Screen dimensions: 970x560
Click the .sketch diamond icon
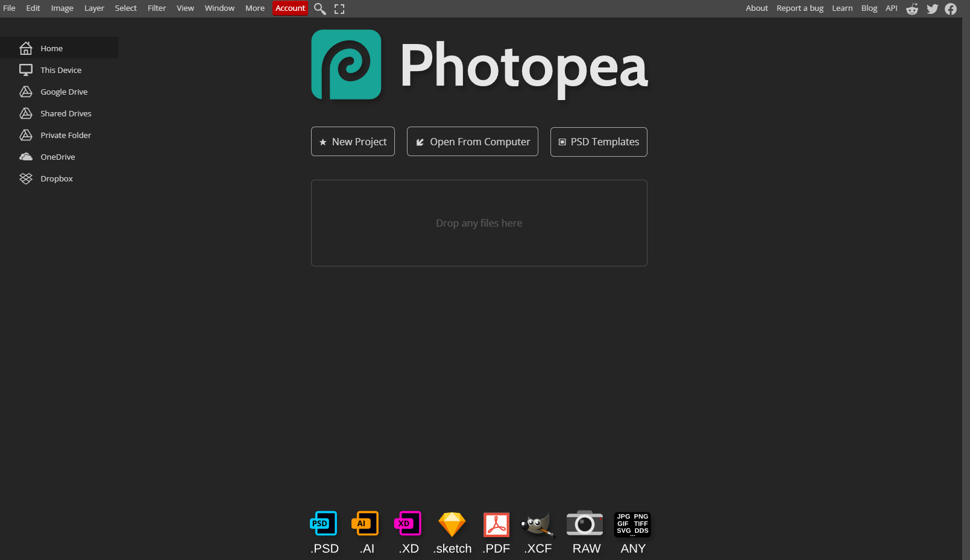pos(452,524)
